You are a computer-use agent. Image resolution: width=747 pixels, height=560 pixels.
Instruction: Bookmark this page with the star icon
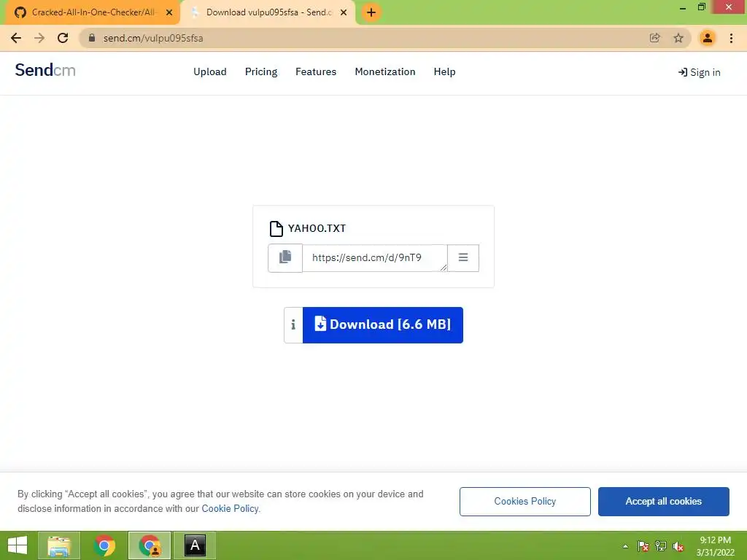pyautogui.click(x=678, y=38)
